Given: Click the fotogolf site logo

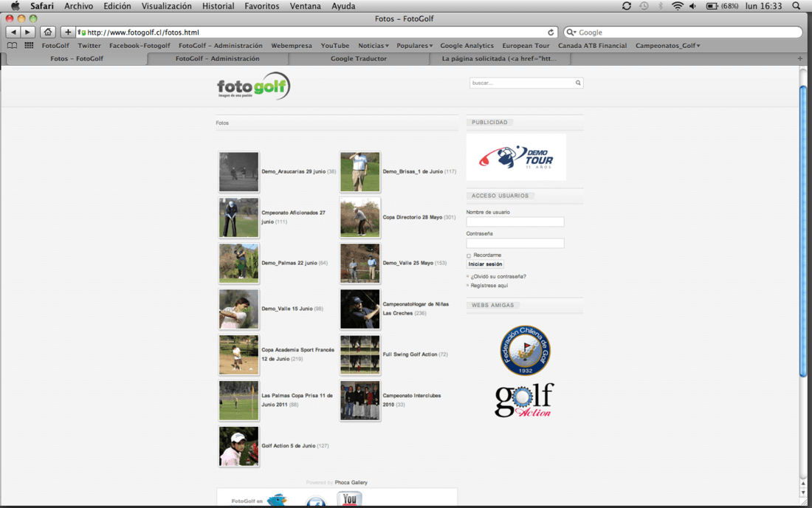Looking at the screenshot, I should 253,86.
